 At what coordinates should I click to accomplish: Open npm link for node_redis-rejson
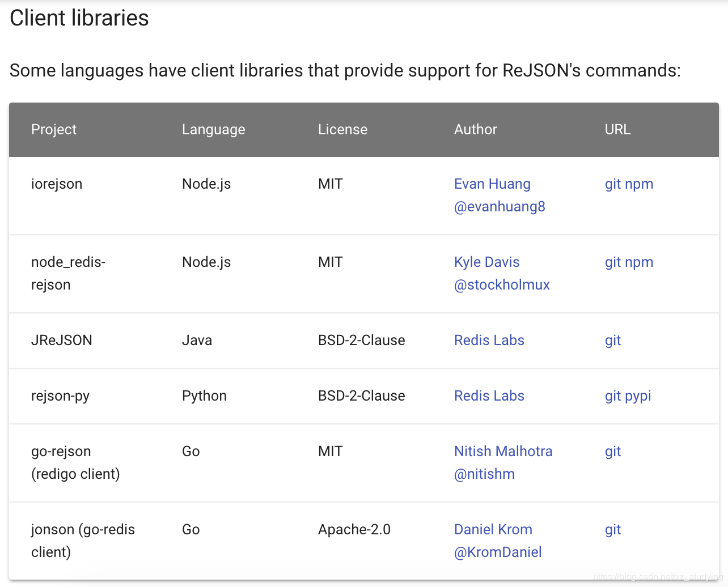point(639,262)
